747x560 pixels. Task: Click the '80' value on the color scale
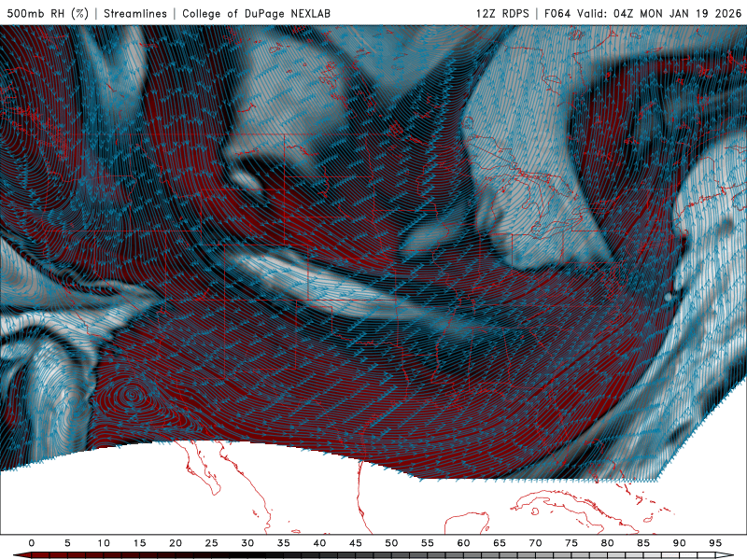[x=607, y=543]
